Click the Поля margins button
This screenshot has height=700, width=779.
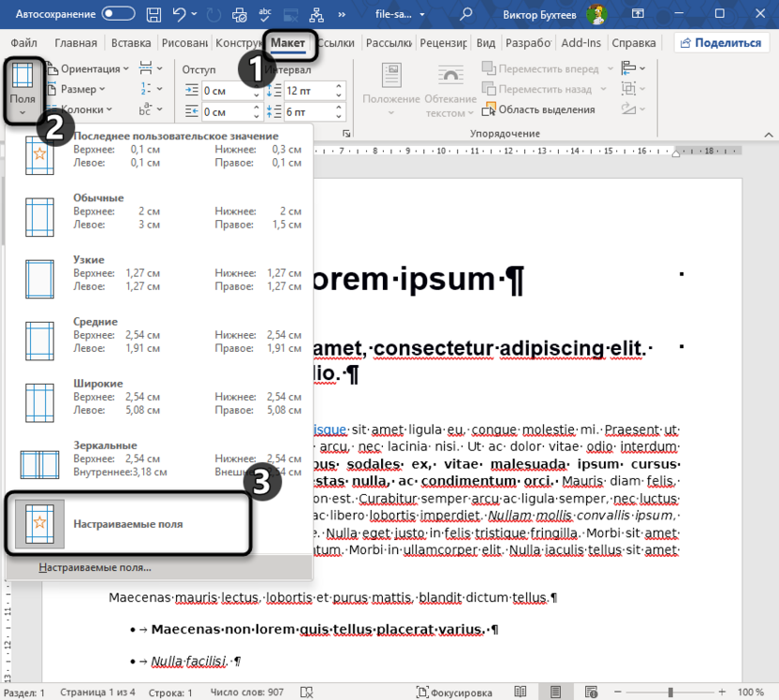click(x=22, y=89)
